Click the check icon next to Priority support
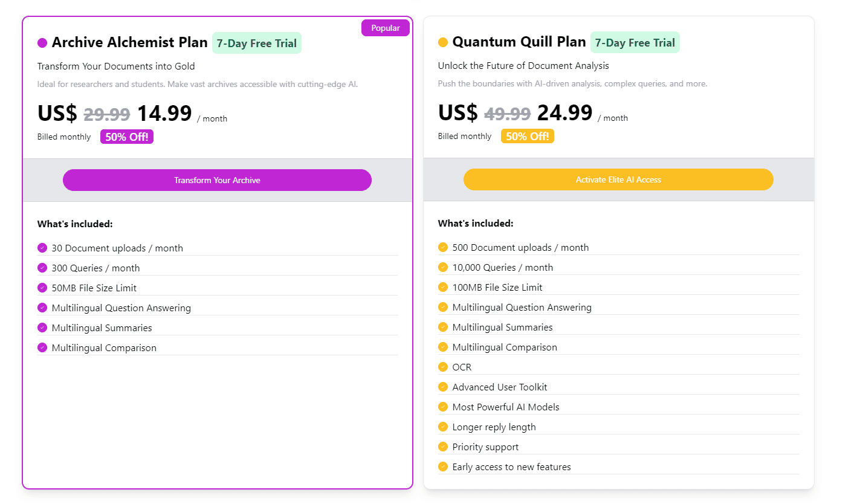This screenshot has height=504, width=860. 443,447
